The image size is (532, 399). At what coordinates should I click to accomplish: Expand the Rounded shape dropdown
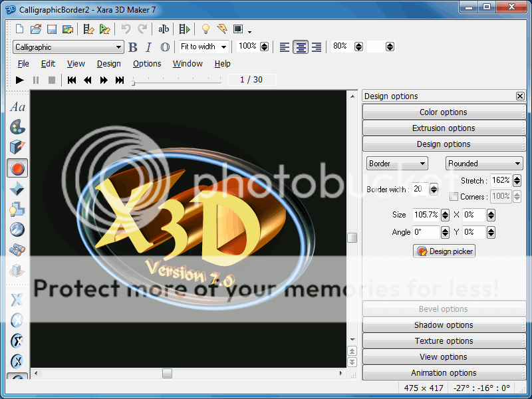484,164
